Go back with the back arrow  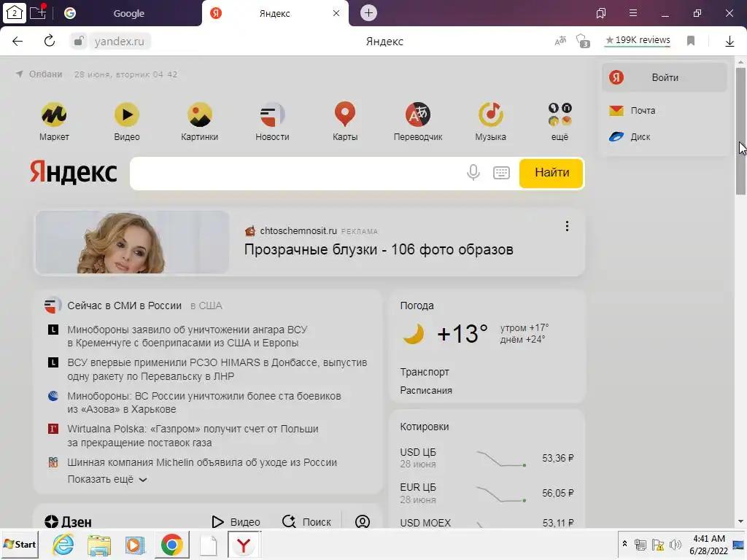point(18,42)
